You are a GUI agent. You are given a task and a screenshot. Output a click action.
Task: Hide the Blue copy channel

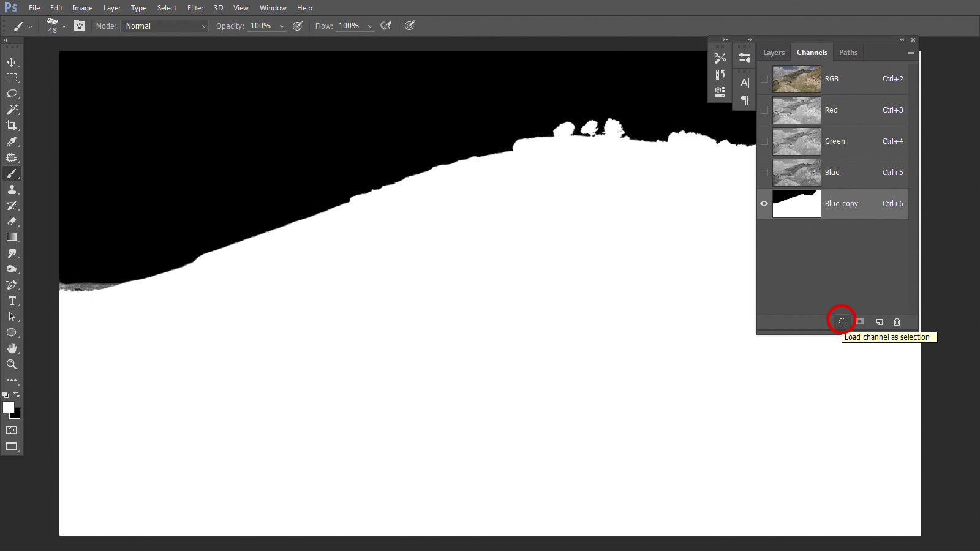[x=764, y=204]
